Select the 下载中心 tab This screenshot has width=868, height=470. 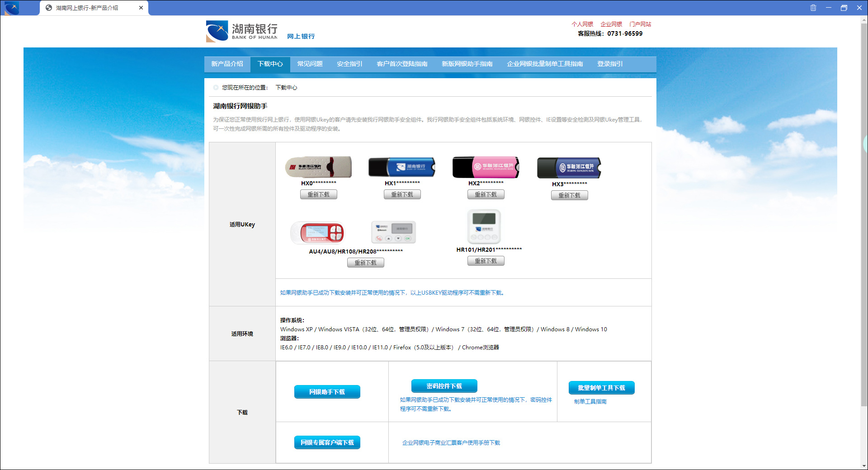tap(270, 64)
